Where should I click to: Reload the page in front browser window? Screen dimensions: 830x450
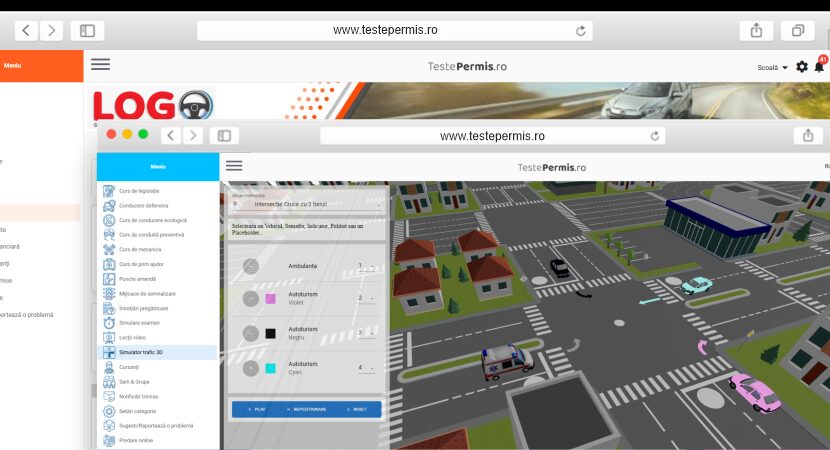click(655, 136)
